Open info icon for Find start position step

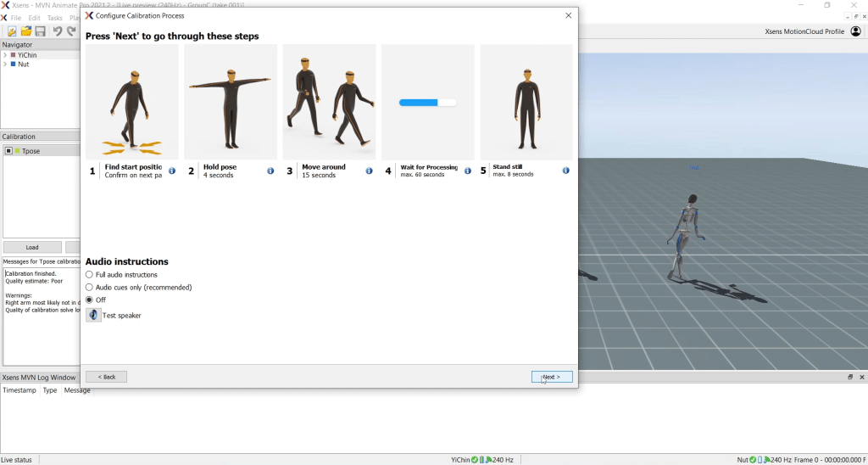tap(172, 171)
